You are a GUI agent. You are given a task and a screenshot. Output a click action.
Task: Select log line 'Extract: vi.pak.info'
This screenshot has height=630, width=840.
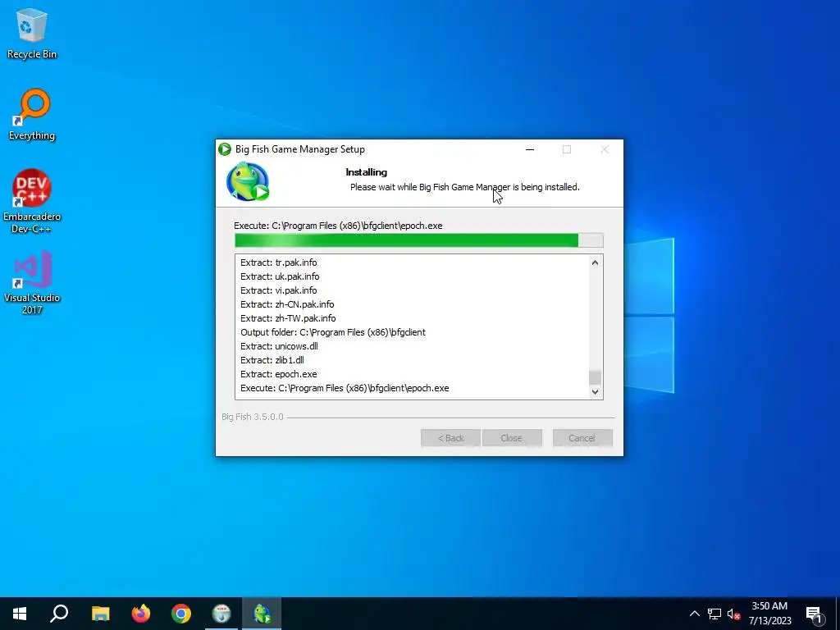coord(279,290)
